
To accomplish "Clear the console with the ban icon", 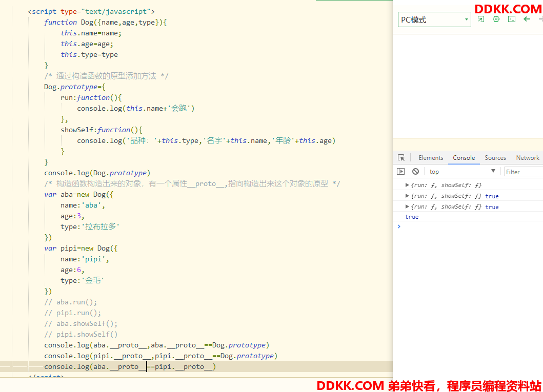I will pyautogui.click(x=415, y=172).
